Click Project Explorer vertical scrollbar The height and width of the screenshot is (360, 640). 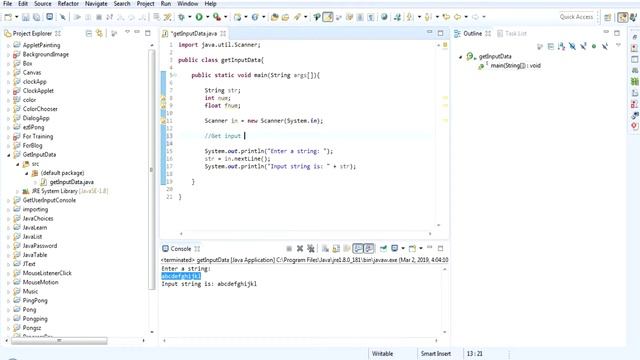point(152,169)
